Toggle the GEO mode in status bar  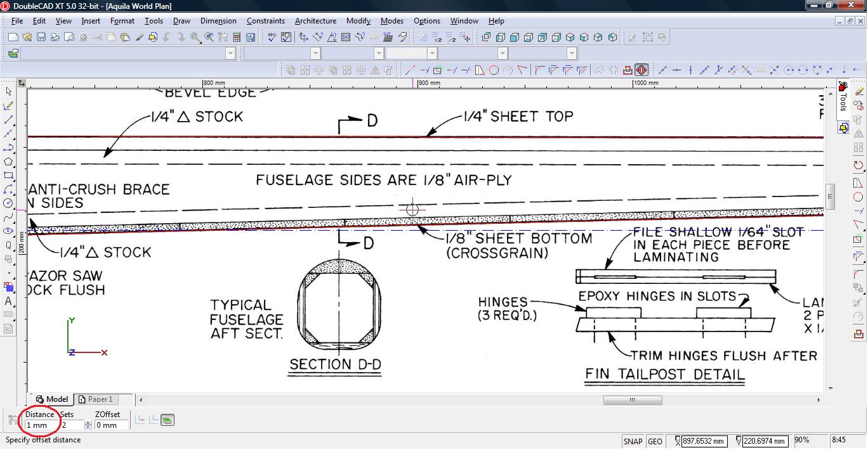655,441
